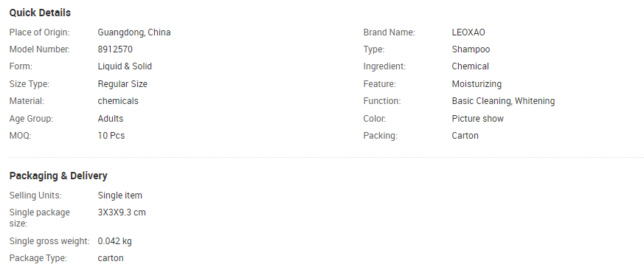Click the carton package type value
The image size is (644, 270).
111,258
